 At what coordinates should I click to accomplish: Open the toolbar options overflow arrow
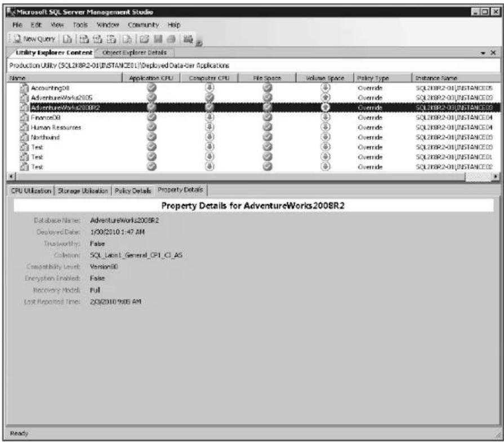pos(199,43)
